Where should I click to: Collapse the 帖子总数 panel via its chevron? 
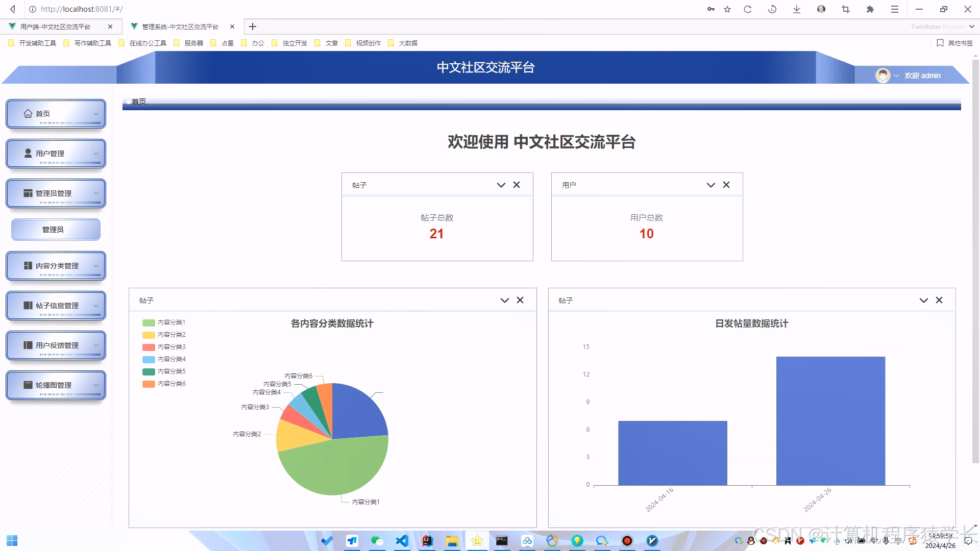500,185
